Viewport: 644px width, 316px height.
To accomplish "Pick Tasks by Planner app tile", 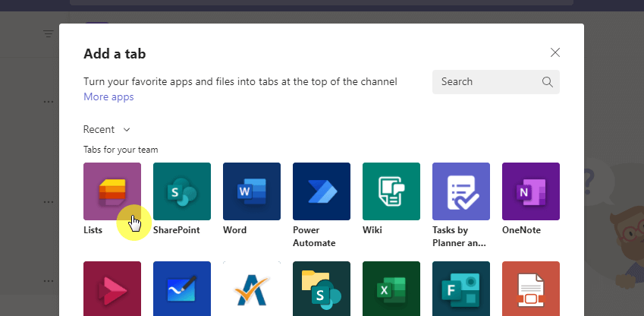I will [461, 191].
